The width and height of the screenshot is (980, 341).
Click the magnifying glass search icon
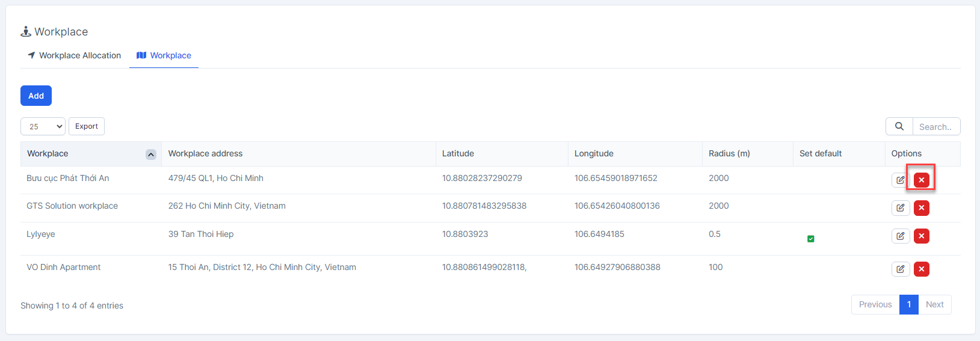click(899, 126)
